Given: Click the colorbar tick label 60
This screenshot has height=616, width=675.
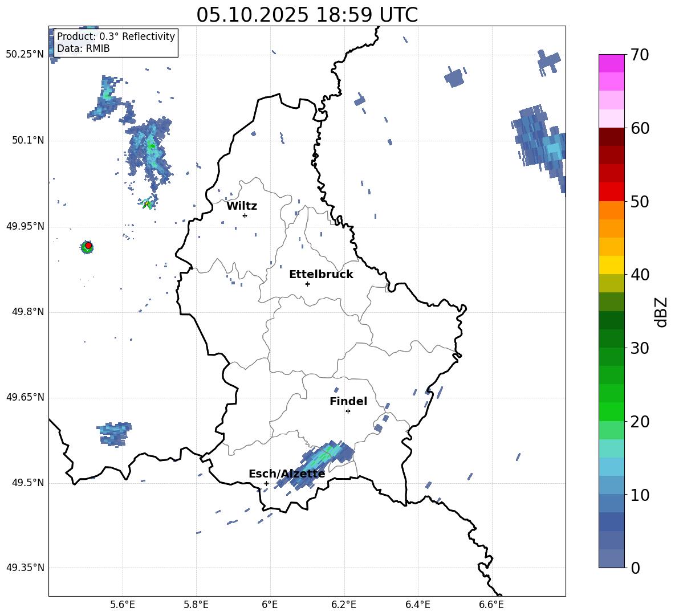Looking at the screenshot, I should 640,128.
